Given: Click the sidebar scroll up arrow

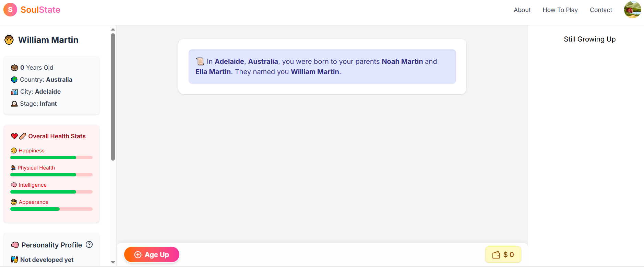Looking at the screenshot, I should (113, 30).
